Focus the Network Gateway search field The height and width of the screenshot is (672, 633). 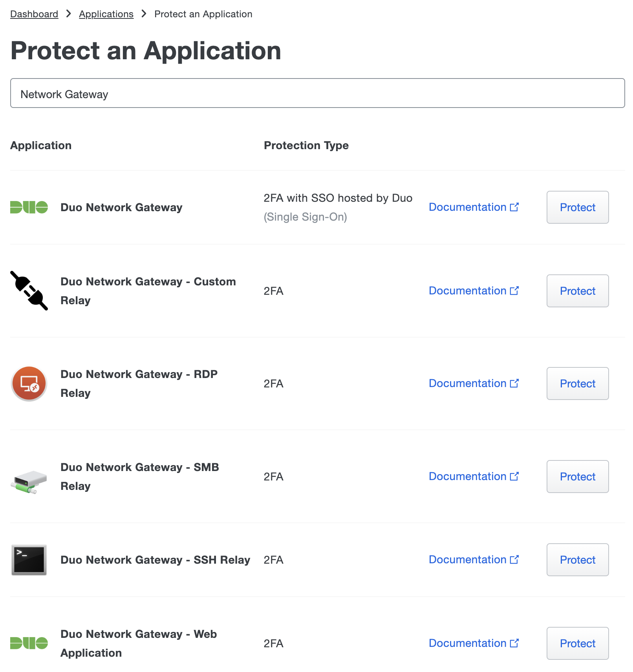(317, 93)
